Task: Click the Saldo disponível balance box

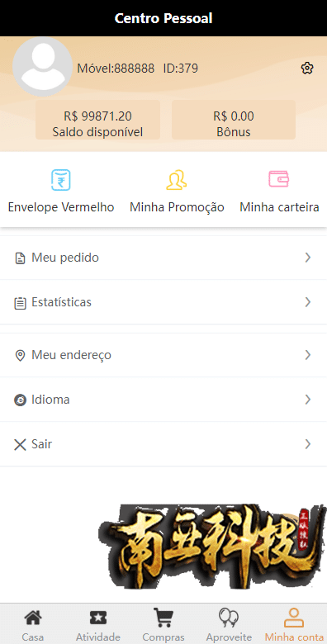Action: (97, 120)
